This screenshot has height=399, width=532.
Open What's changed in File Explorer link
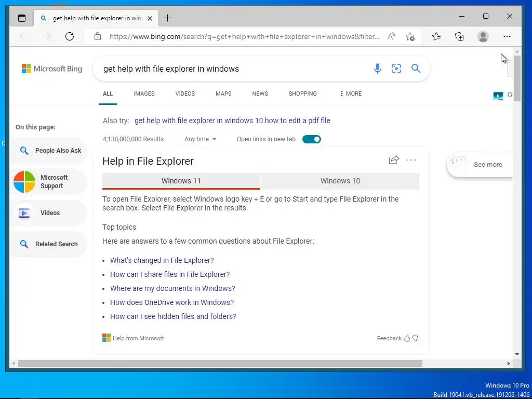[x=162, y=260]
